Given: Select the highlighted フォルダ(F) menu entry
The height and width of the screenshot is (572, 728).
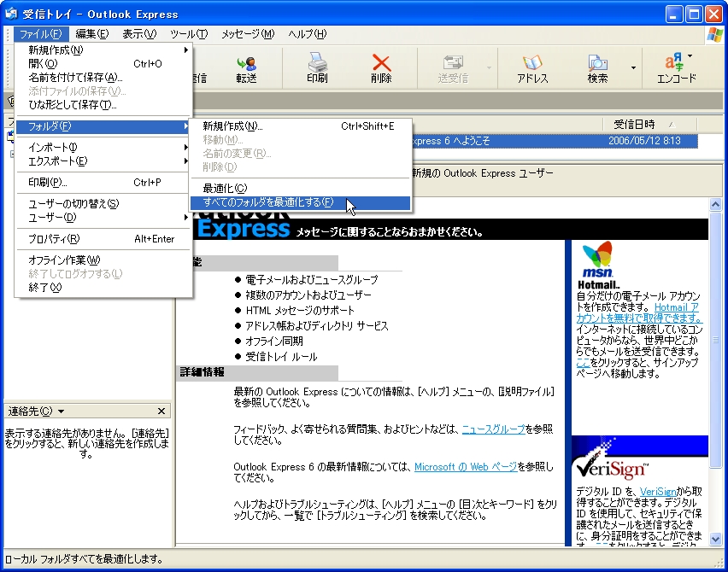Looking at the screenshot, I should [x=103, y=126].
